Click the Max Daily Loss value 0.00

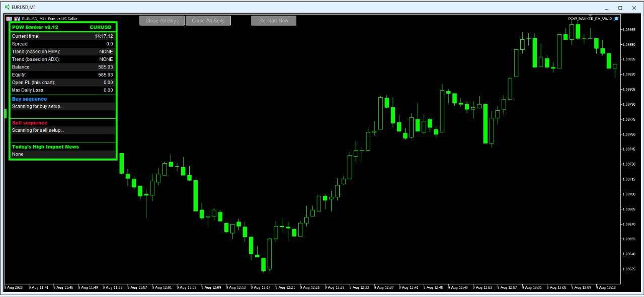[109, 90]
